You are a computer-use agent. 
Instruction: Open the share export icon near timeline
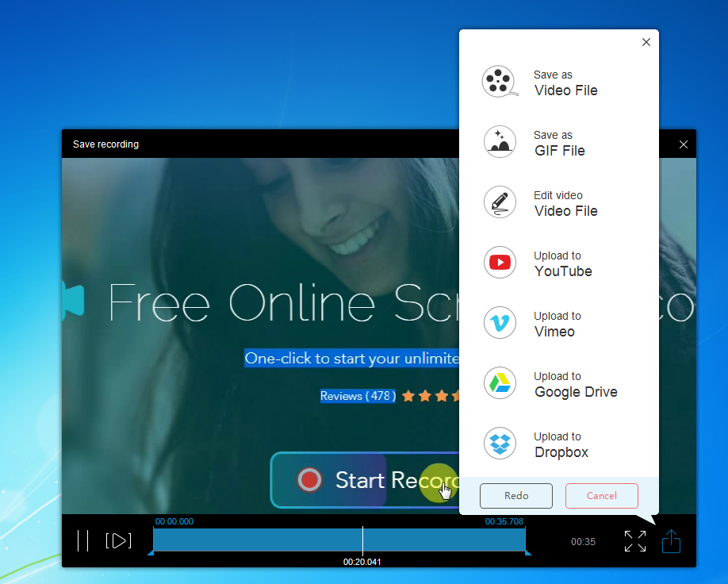[x=671, y=541]
